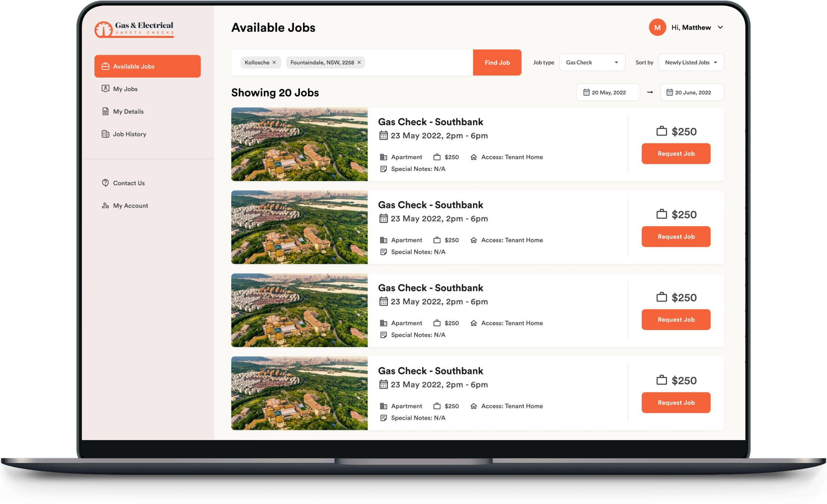Viewport: 827px width, 504px height.
Task: Open the Job type Gas Check dropdown
Action: [x=592, y=62]
